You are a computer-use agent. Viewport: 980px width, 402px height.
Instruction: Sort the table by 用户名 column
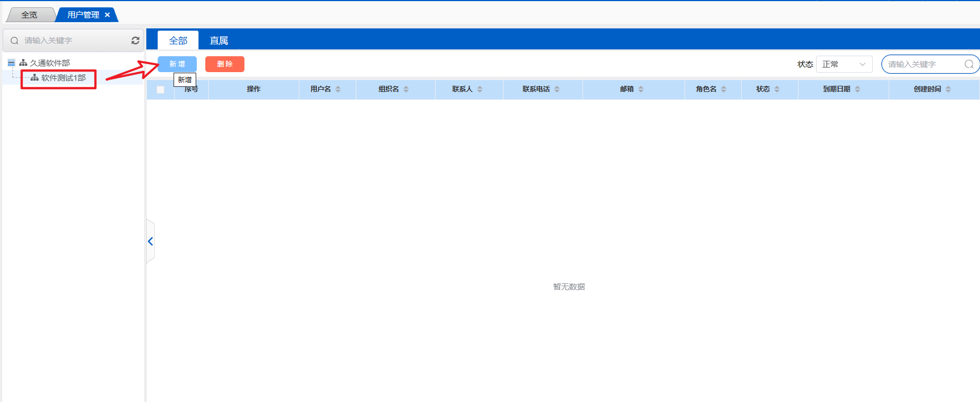pos(338,89)
